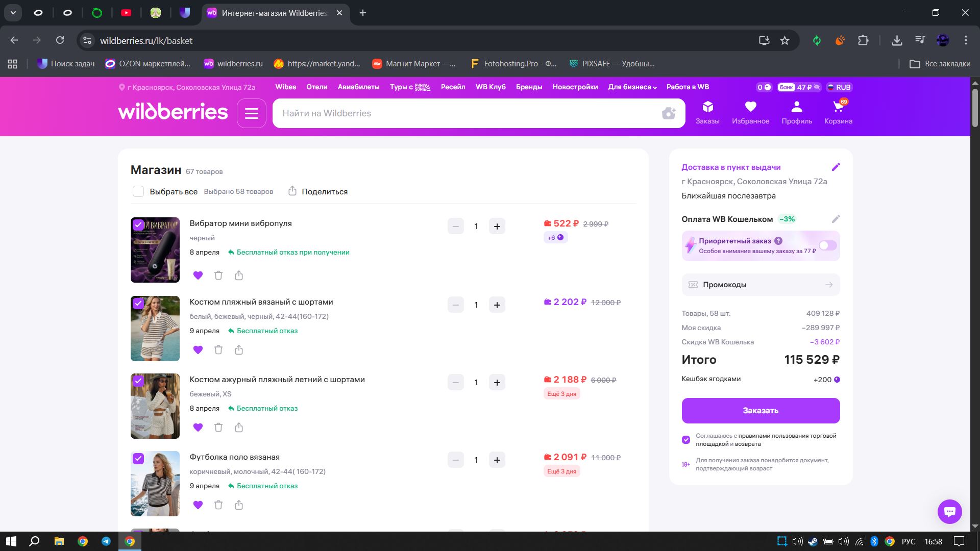Image resolution: width=980 pixels, height=551 pixels.
Task: Edit delivery point pencil icon
Action: point(836,167)
